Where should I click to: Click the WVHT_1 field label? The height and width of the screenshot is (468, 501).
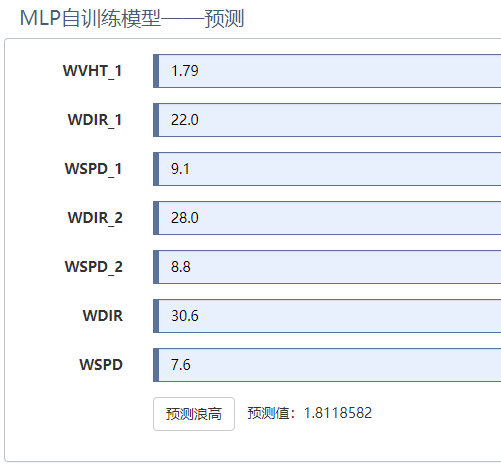[93, 71]
